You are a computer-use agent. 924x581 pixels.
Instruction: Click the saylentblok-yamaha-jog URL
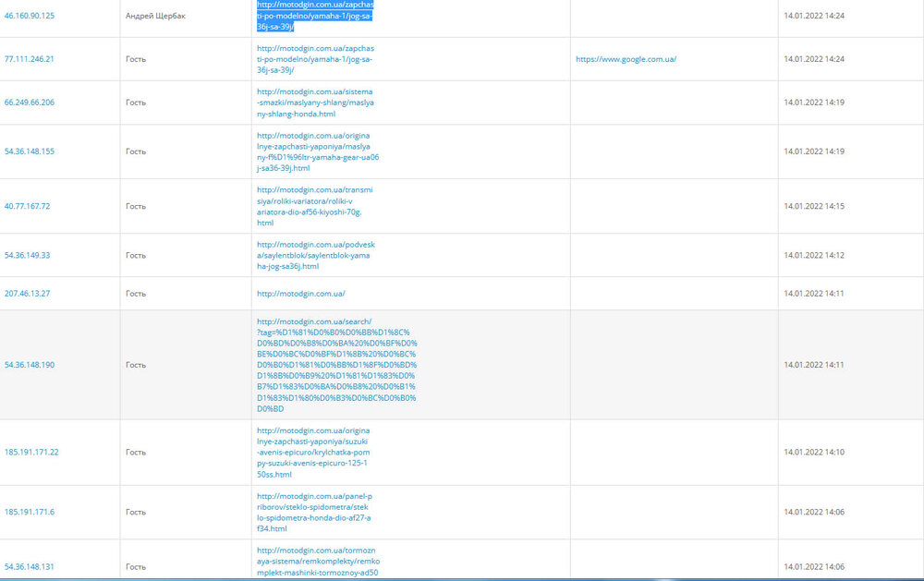[314, 255]
